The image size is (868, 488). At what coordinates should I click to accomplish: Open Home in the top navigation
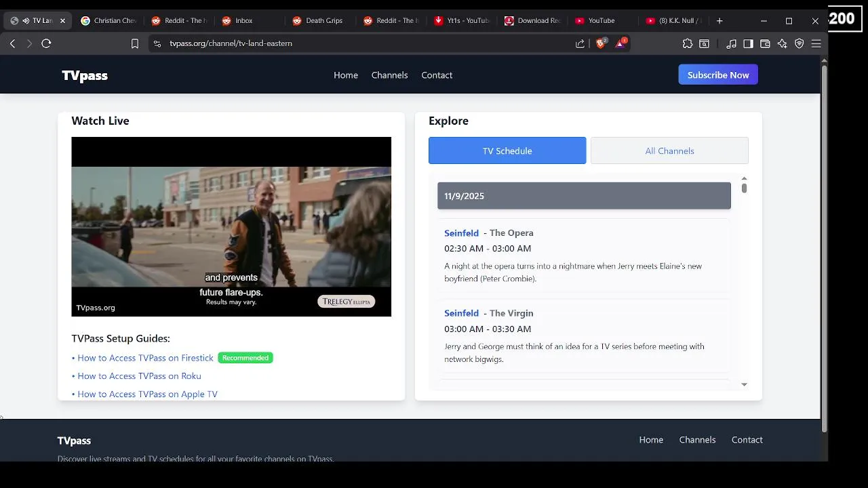346,75
